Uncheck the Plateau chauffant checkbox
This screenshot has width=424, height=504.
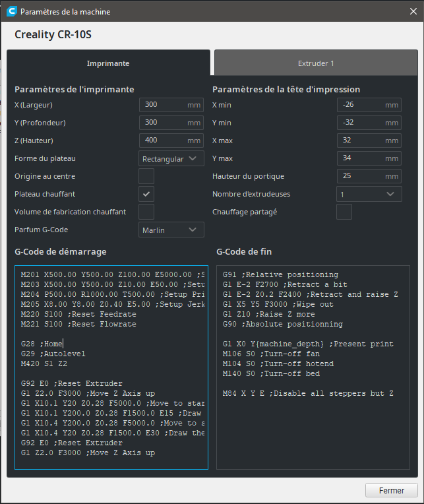[146, 194]
